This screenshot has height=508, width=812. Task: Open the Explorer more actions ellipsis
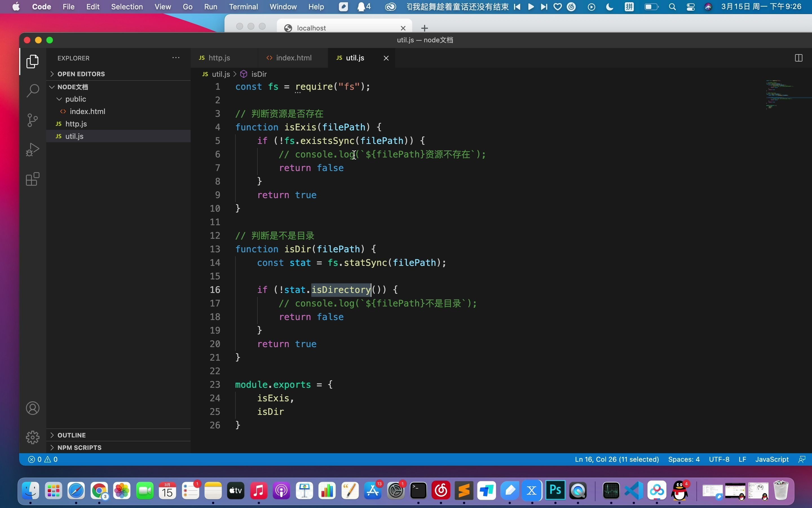coord(176,58)
